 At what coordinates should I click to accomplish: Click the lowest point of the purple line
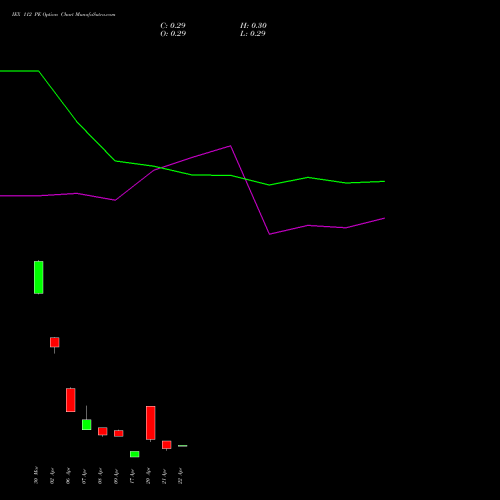point(269,234)
